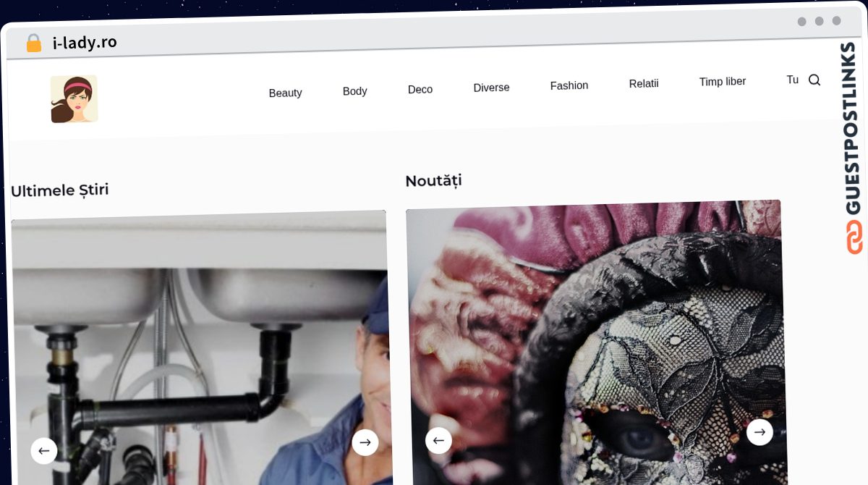Click the i-lady.ro address text
This screenshot has width=868, height=485.
point(85,43)
